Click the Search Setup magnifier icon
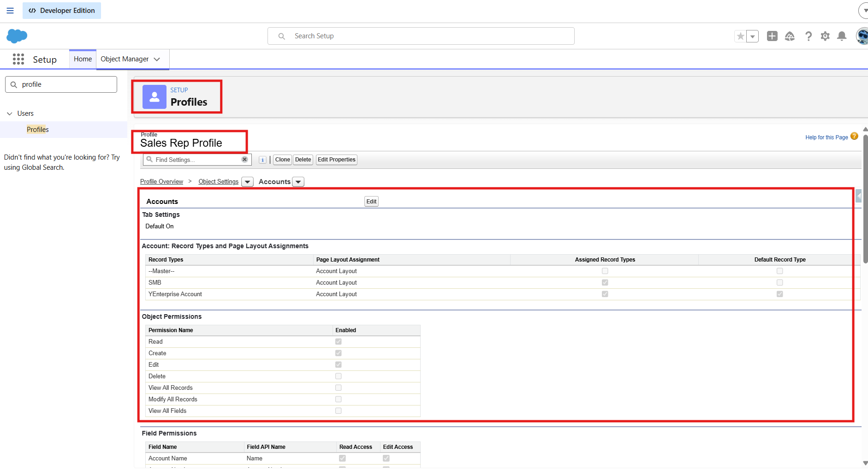Viewport: 868px width, 471px height. coord(282,36)
